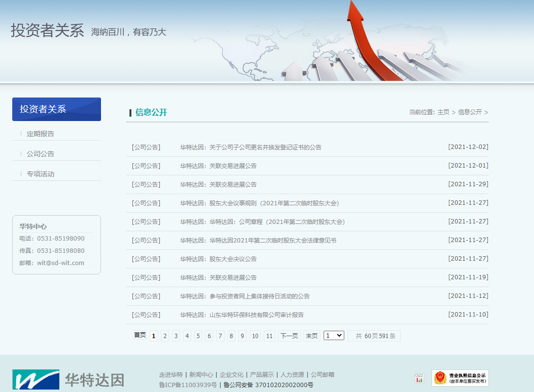Click 末页 to go to last page
534x392 pixels.
311,336
